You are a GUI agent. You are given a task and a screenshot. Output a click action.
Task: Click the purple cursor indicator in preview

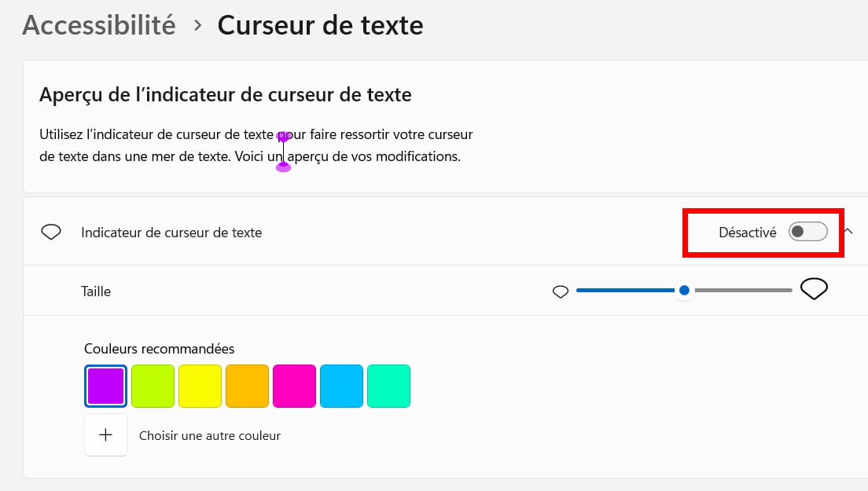[283, 151]
